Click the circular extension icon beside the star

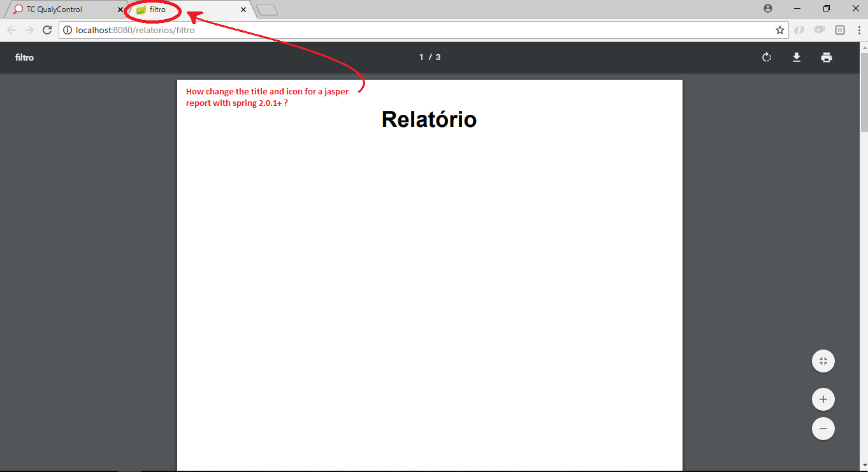coord(799,29)
